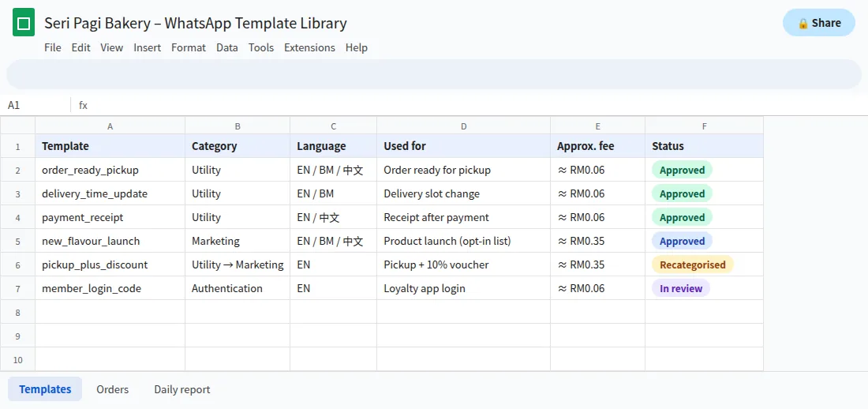Screen dimensions: 868x409
Task: Click the ≈ RM0.06 fee for member_login_code
Action: coord(598,288)
